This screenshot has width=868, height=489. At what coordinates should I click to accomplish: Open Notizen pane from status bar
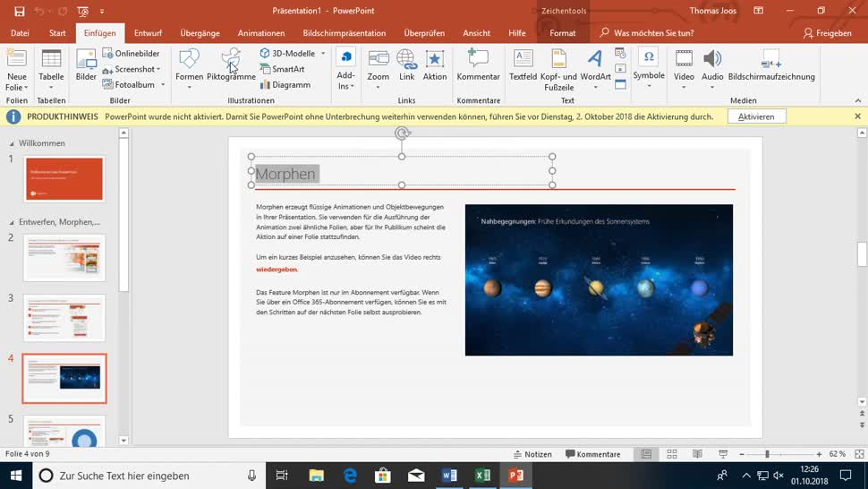tap(532, 454)
